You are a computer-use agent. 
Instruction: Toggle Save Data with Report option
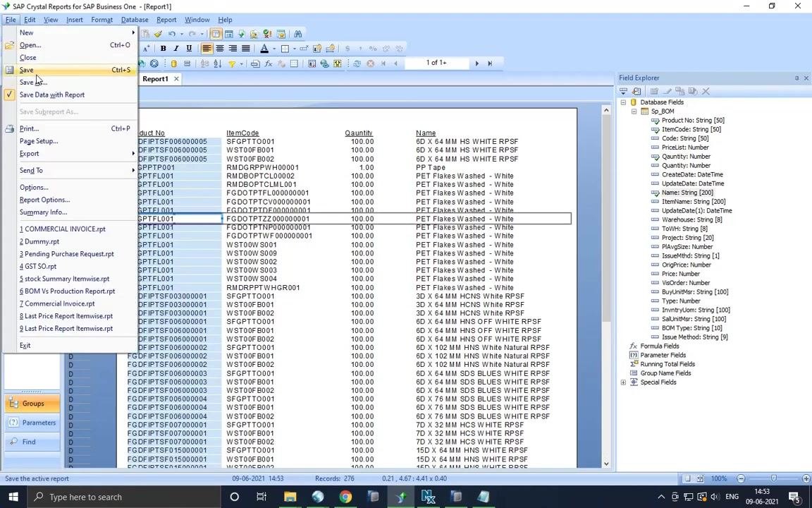click(51, 95)
